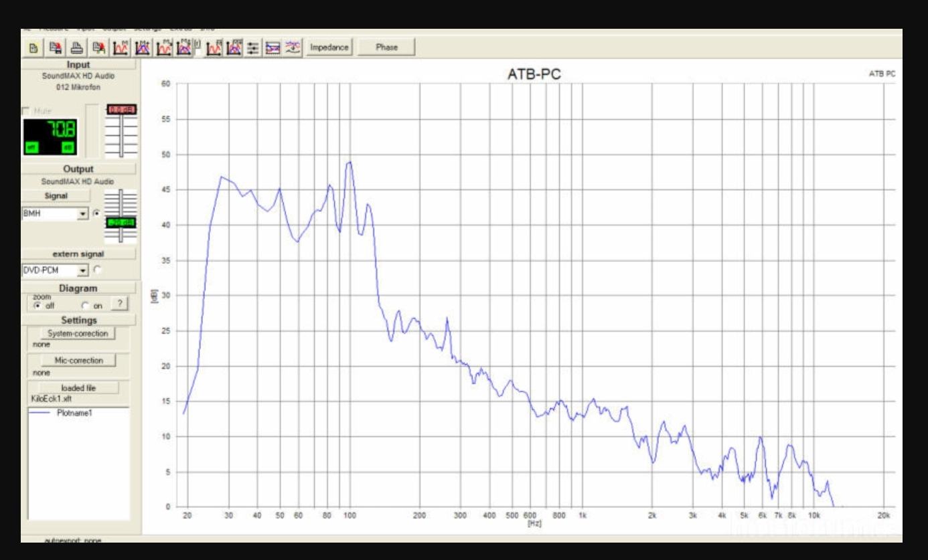Click the green 'eff' indicator in the level display

[32, 147]
